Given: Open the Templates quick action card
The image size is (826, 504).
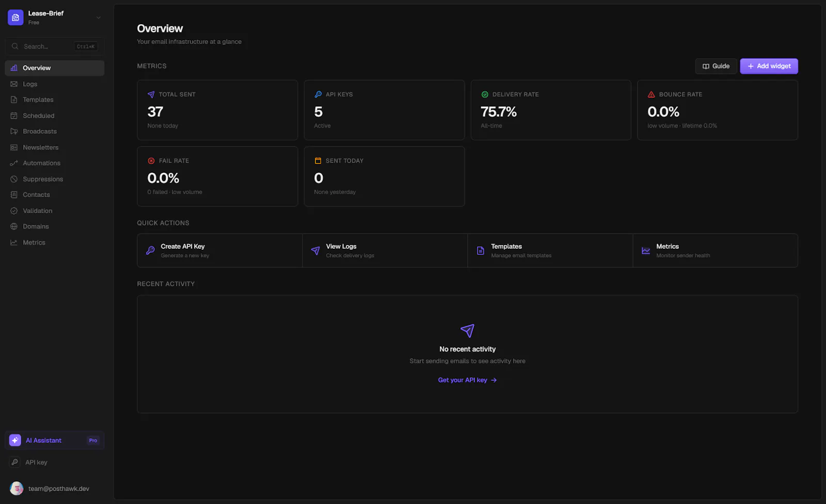Looking at the screenshot, I should coord(550,251).
